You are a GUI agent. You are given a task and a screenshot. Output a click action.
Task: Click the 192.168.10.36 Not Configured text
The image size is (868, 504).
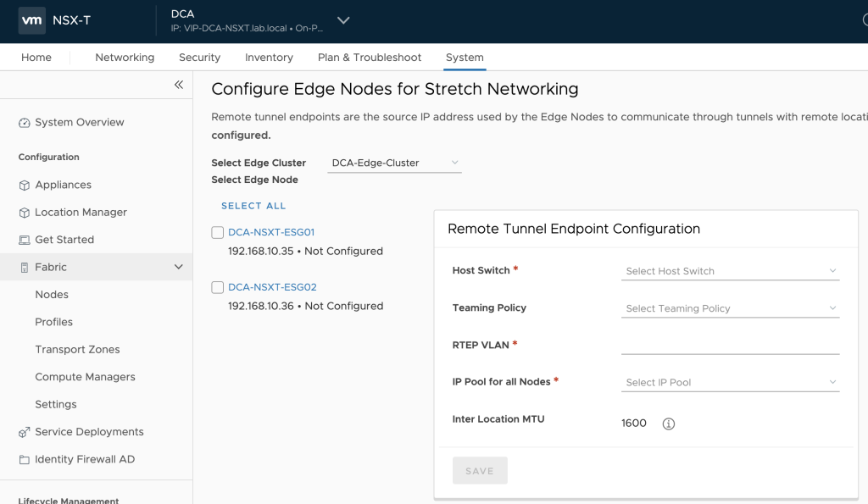(305, 306)
